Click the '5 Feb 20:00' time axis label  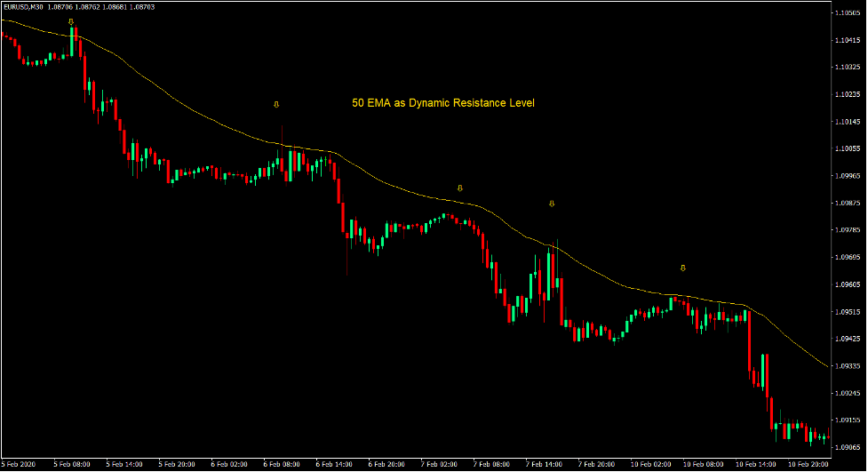point(177,464)
